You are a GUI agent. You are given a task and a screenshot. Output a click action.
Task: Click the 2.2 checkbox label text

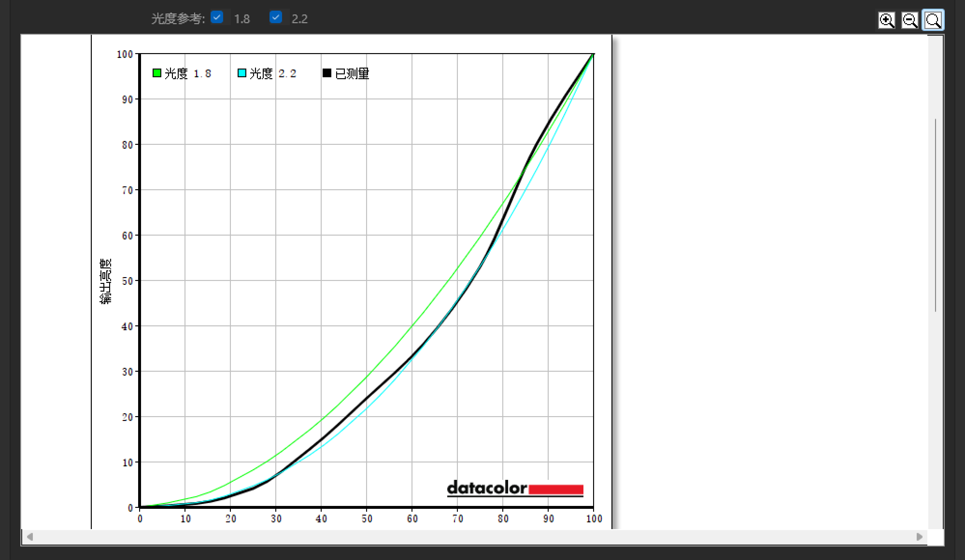coord(299,19)
